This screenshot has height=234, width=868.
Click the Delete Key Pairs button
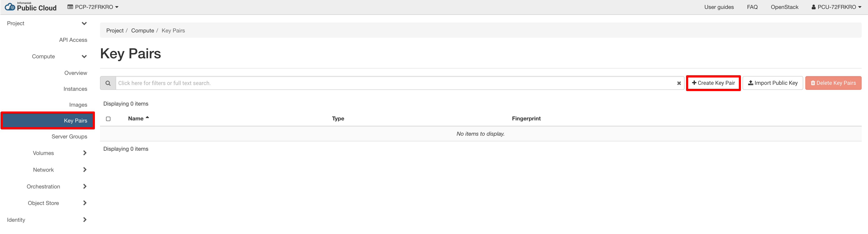click(x=833, y=83)
